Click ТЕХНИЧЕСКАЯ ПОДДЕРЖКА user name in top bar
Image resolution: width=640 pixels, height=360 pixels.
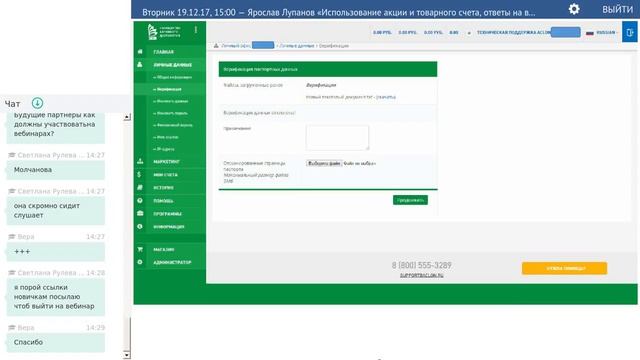(x=513, y=32)
